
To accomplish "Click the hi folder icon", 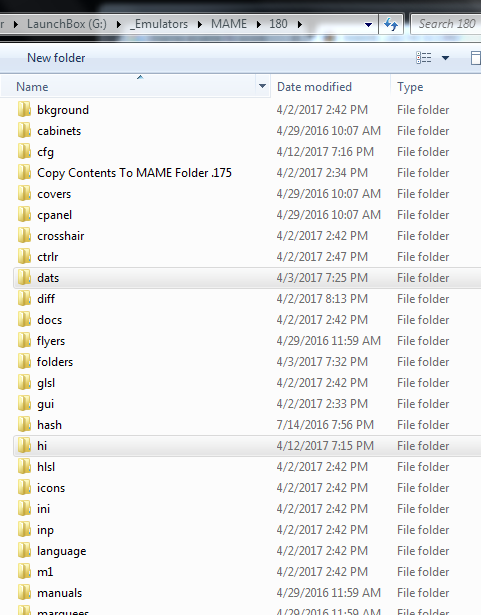I will [24, 445].
